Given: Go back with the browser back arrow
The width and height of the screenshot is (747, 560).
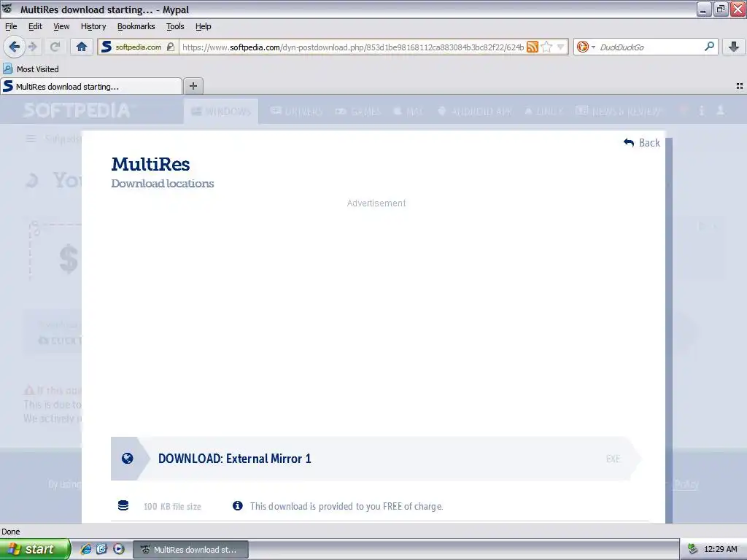Looking at the screenshot, I should pos(15,47).
